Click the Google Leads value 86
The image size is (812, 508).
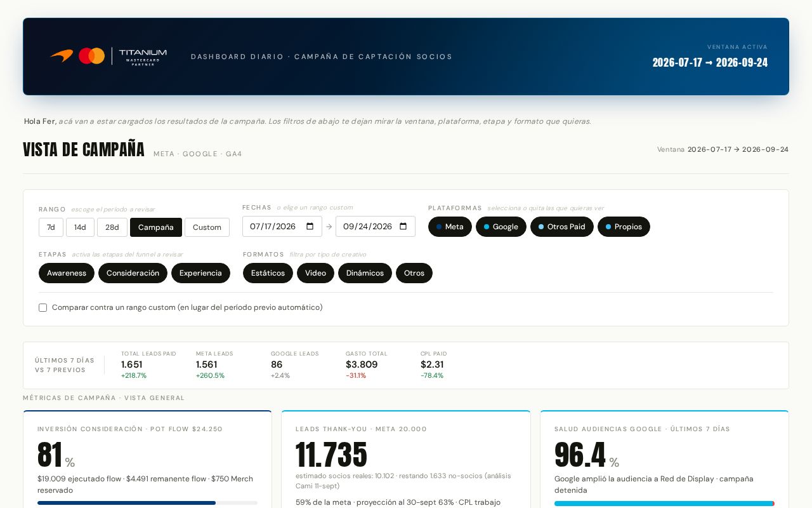277,364
